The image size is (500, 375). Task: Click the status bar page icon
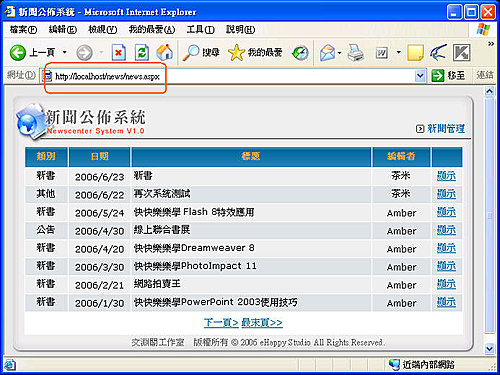point(10,365)
